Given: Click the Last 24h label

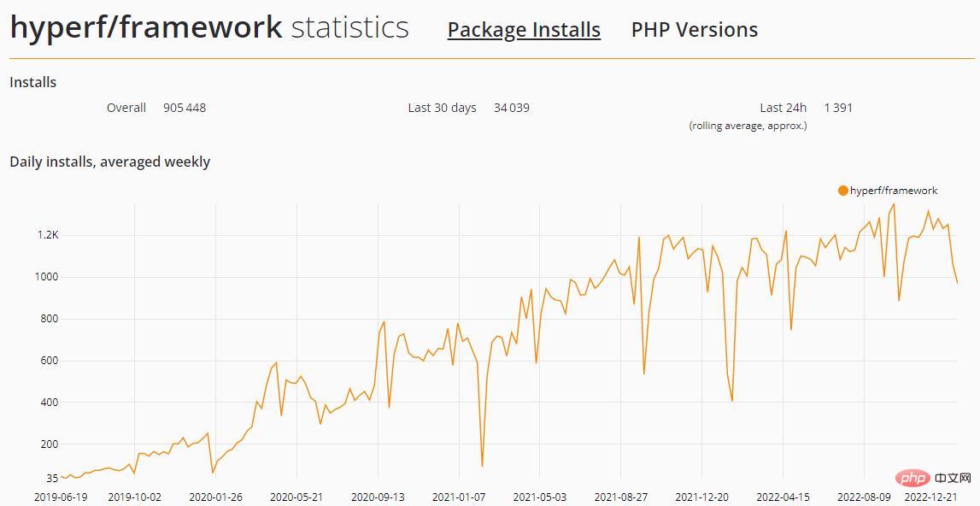Looking at the screenshot, I should 783,108.
